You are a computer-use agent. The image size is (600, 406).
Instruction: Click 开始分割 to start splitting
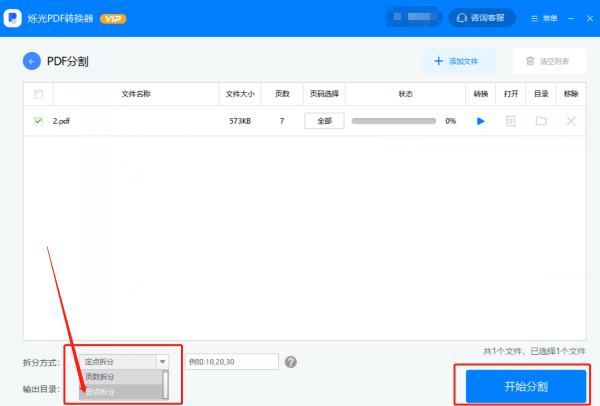pyautogui.click(x=526, y=386)
